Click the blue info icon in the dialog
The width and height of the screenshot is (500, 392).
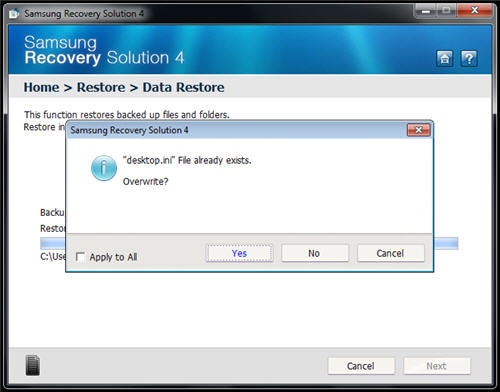point(104,168)
